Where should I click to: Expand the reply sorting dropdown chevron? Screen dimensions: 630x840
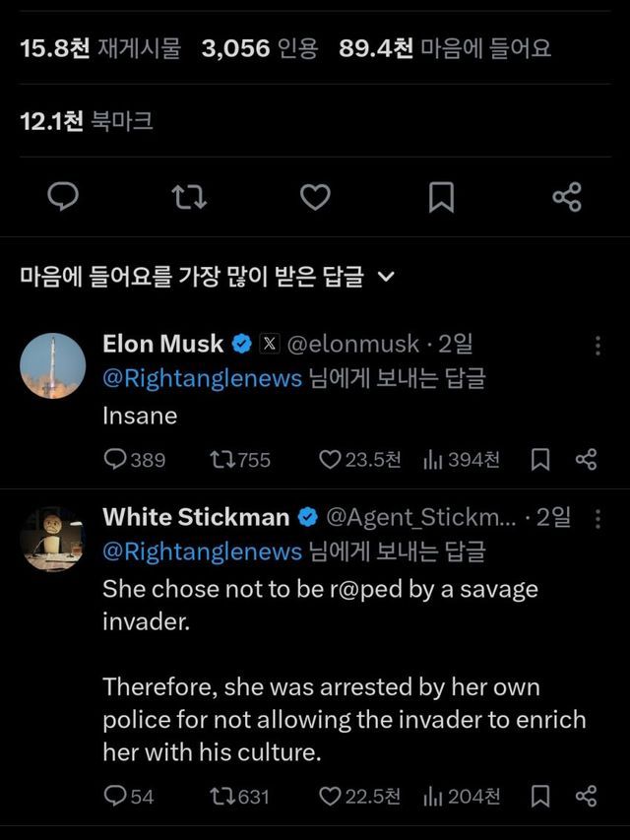pos(386,278)
